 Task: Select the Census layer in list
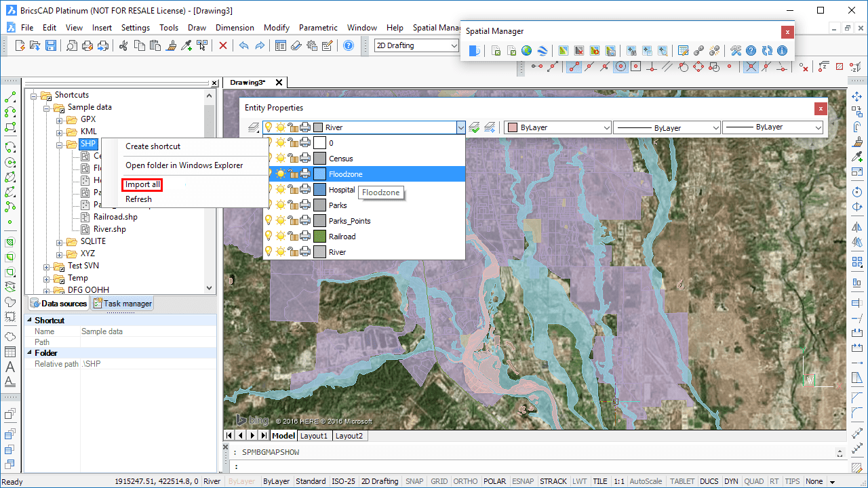pos(364,158)
